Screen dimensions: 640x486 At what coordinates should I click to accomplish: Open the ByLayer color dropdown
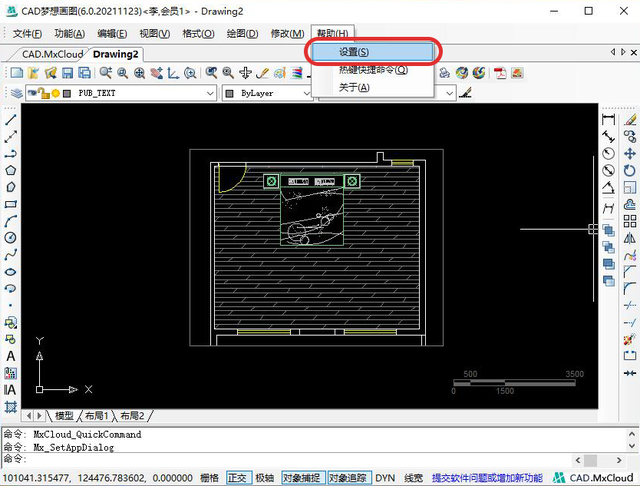(267, 93)
